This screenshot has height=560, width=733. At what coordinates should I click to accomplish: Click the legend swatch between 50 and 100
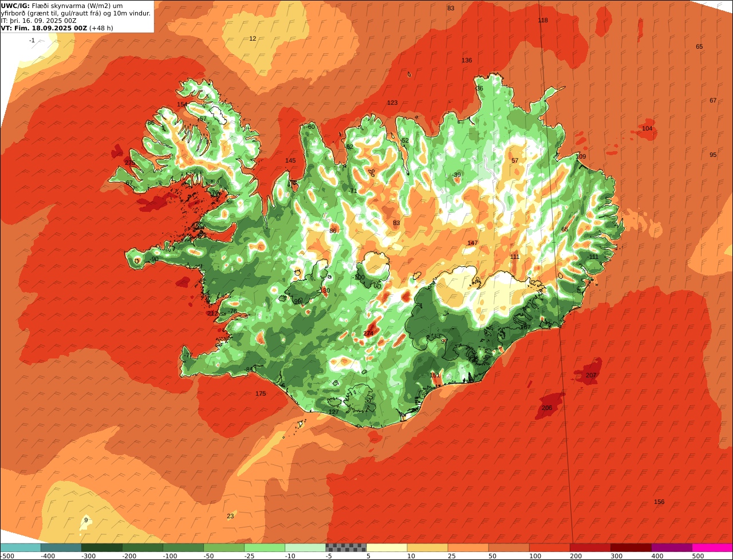coord(509,547)
